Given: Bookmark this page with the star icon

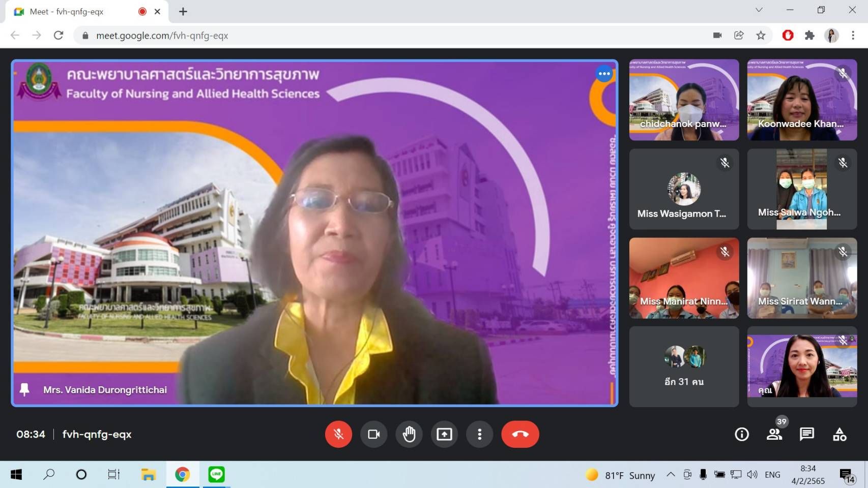Looking at the screenshot, I should (761, 35).
